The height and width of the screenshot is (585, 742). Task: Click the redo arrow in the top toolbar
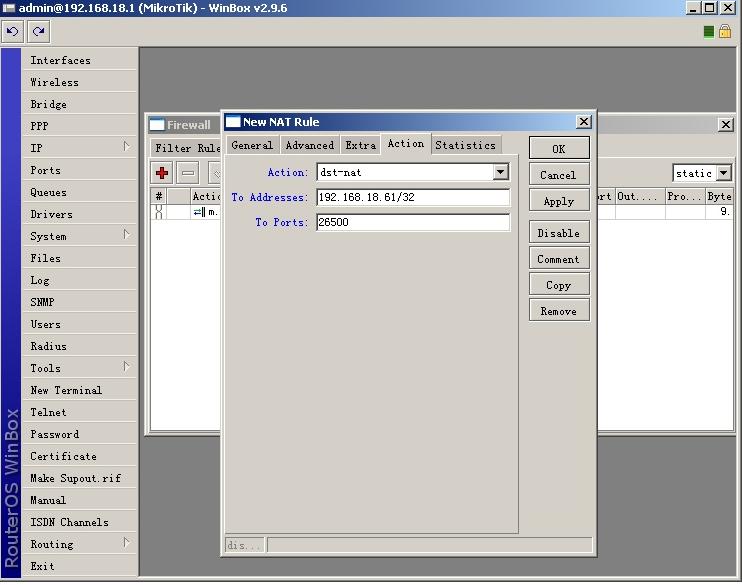tap(38, 31)
